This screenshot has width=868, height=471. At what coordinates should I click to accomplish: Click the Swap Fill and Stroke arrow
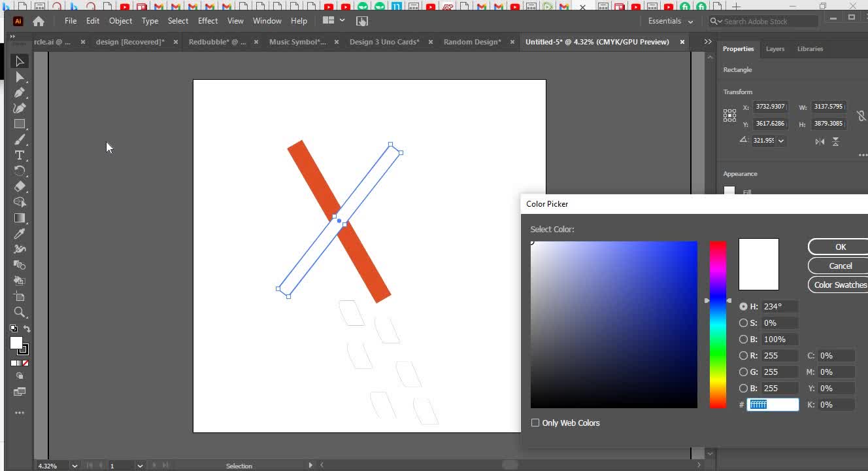27,328
